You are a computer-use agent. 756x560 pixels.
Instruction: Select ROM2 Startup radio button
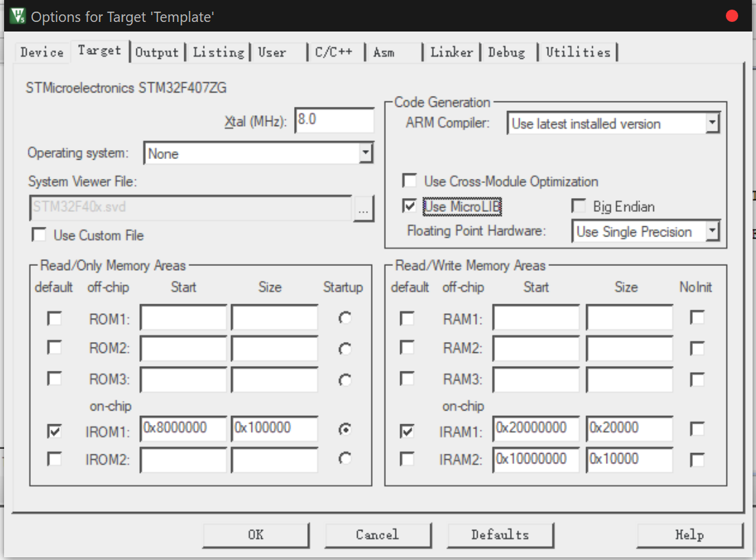(345, 349)
